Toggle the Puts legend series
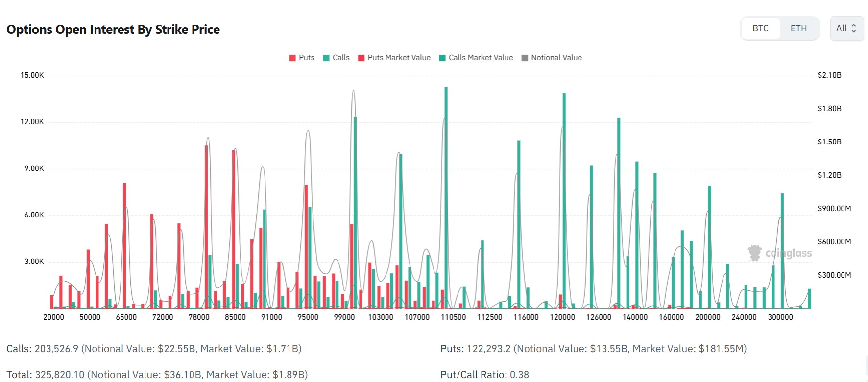The width and height of the screenshot is (868, 382). tap(302, 58)
